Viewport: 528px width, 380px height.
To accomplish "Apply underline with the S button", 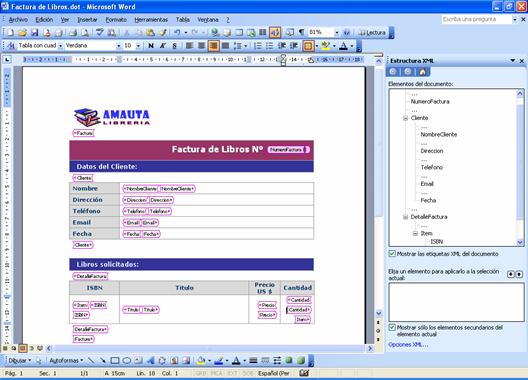I will [x=174, y=45].
